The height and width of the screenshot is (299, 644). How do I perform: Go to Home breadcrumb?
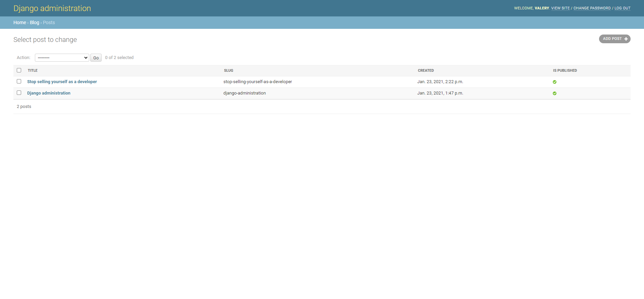(x=20, y=22)
